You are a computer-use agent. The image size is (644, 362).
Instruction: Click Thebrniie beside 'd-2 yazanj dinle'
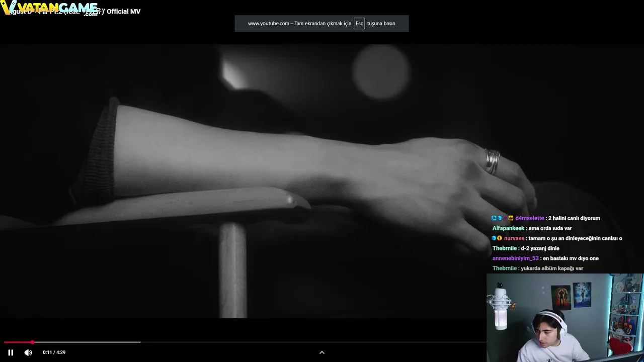coord(505,248)
